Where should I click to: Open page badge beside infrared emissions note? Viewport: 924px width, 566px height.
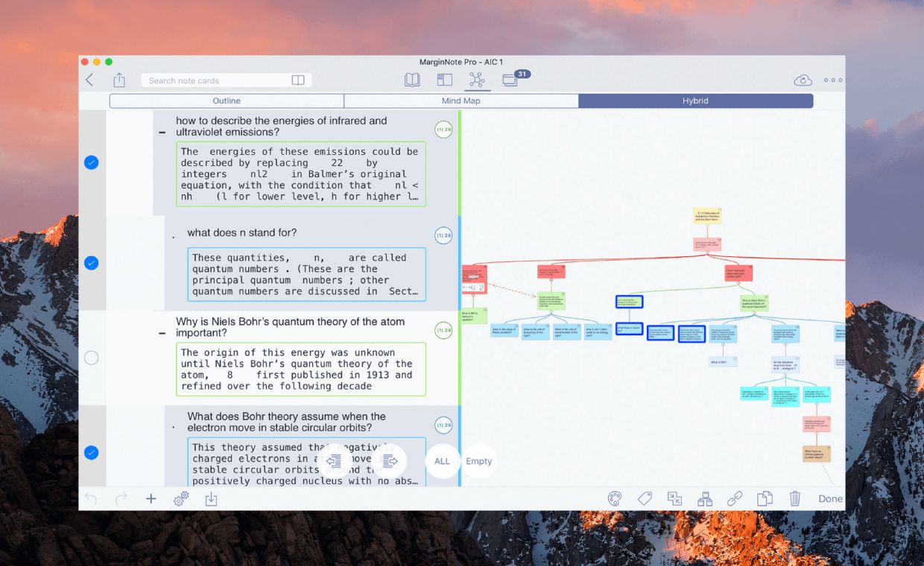(x=443, y=130)
